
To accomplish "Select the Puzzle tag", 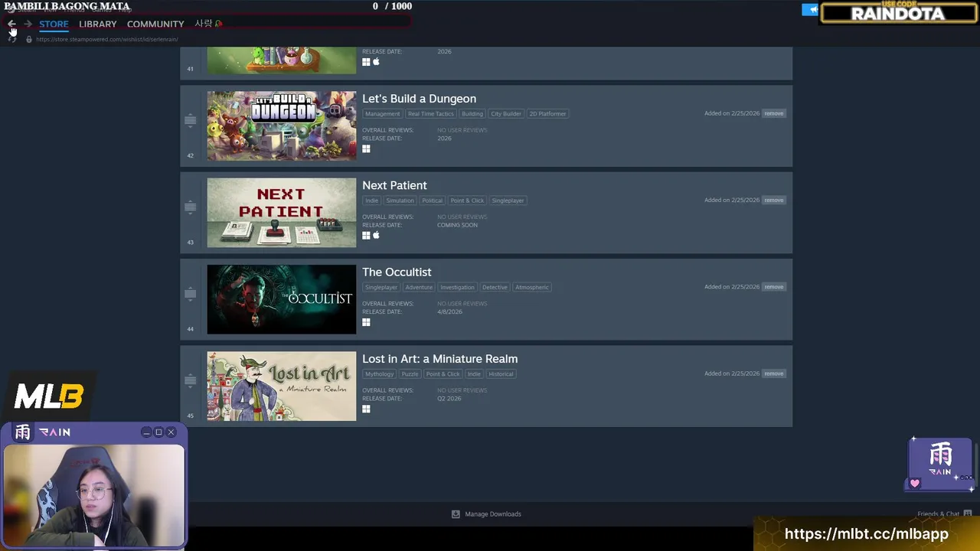I will click(x=410, y=374).
